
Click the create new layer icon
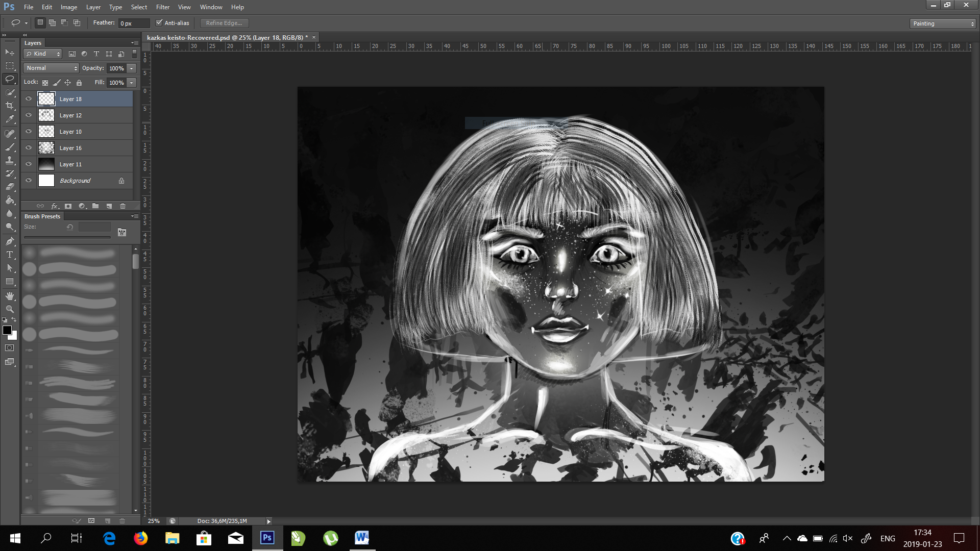109,206
